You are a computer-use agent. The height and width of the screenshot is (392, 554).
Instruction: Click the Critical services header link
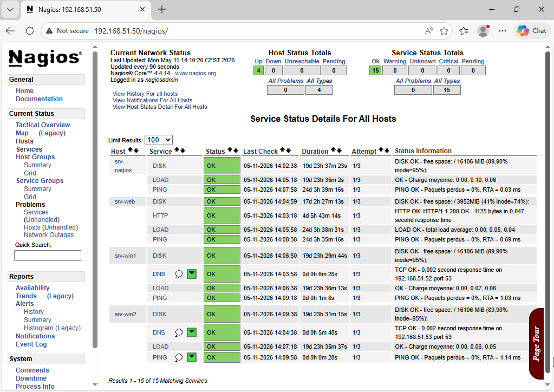(448, 61)
